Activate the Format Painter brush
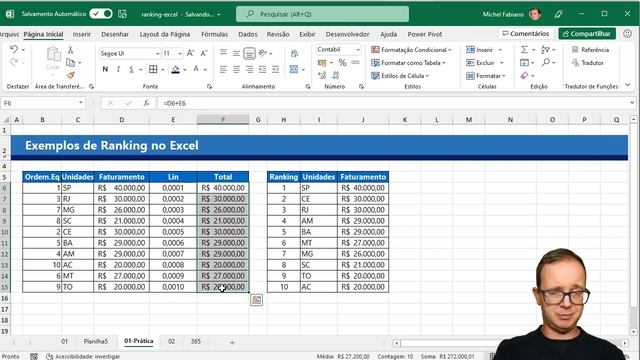 (71, 75)
